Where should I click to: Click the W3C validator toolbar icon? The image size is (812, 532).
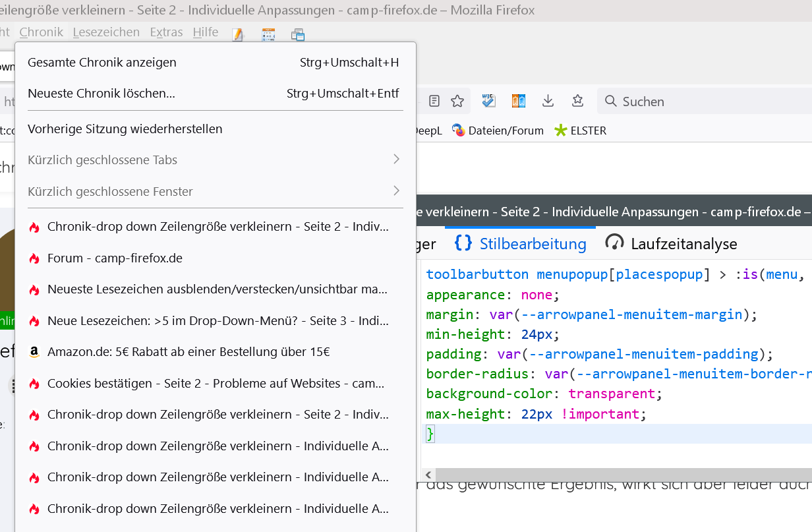point(488,100)
